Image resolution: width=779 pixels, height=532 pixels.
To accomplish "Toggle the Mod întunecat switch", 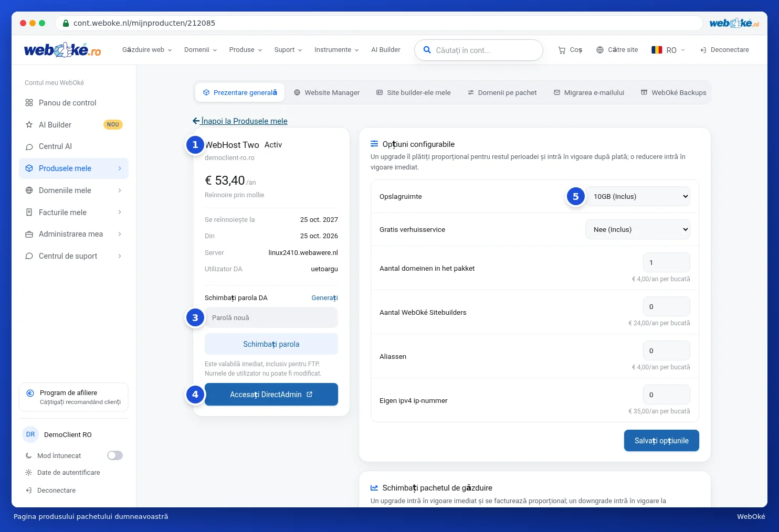I will 115,455.
